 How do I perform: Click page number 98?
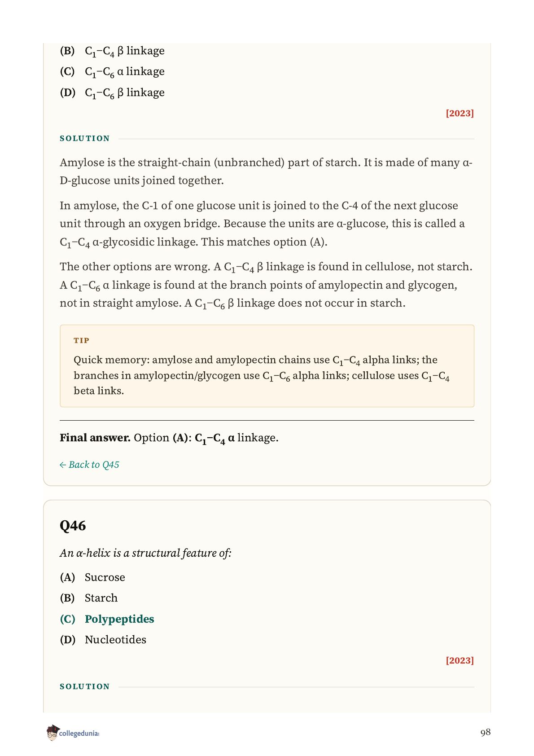[x=486, y=732]
